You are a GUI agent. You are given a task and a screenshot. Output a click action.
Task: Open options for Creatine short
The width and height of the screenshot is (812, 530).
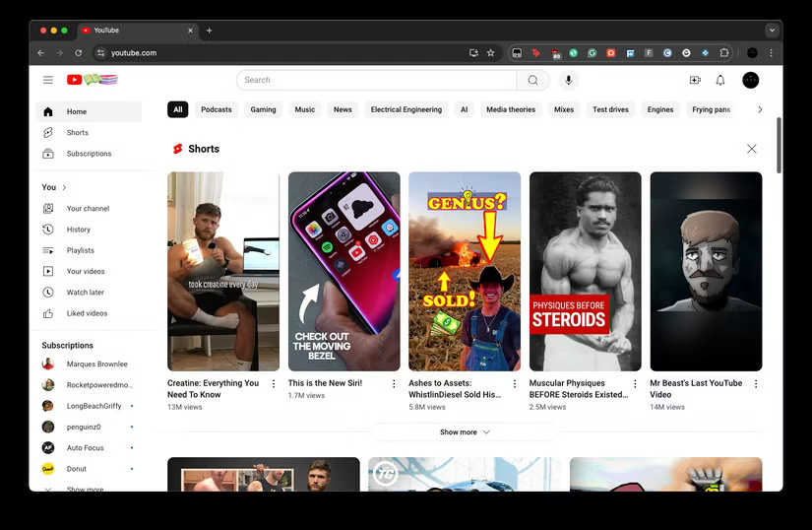click(x=274, y=384)
